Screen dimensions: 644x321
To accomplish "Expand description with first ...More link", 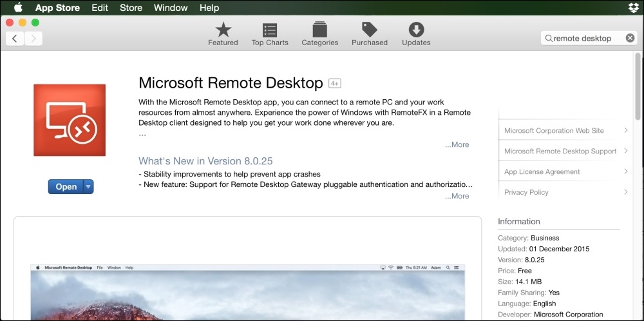I will 457,144.
